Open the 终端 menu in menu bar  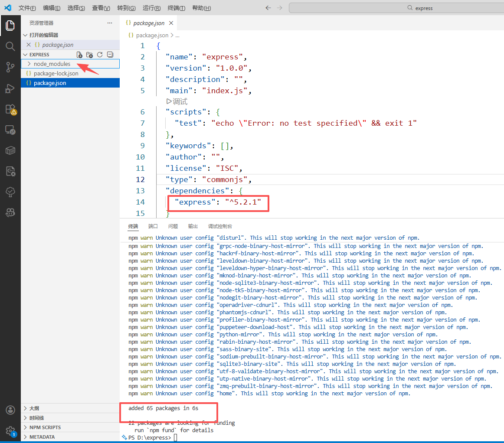tap(176, 8)
